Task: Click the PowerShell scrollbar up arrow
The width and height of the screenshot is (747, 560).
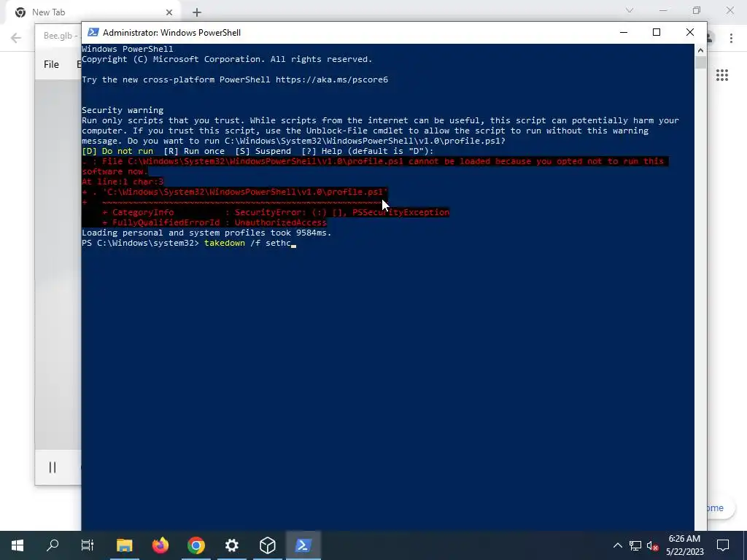Action: click(x=700, y=50)
